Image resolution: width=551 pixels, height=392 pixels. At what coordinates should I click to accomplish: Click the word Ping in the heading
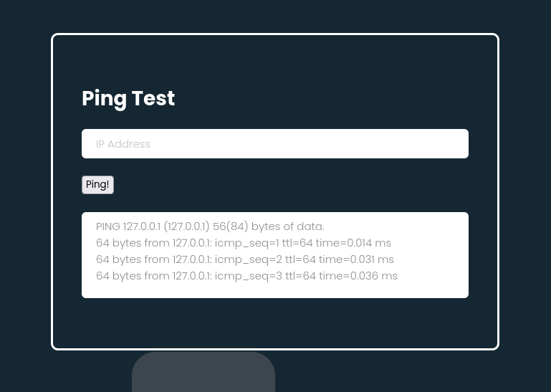[x=104, y=98]
